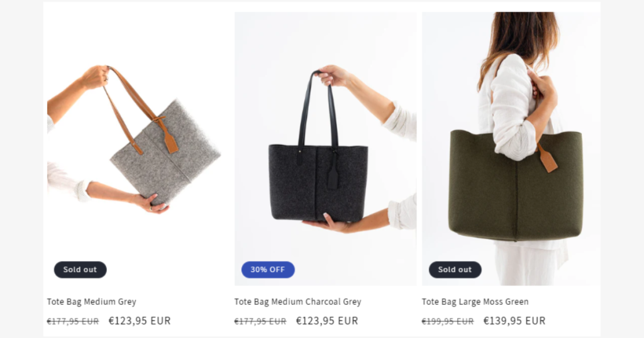
Task: Open the Large Moss Green tote photo
Action: coord(509,148)
